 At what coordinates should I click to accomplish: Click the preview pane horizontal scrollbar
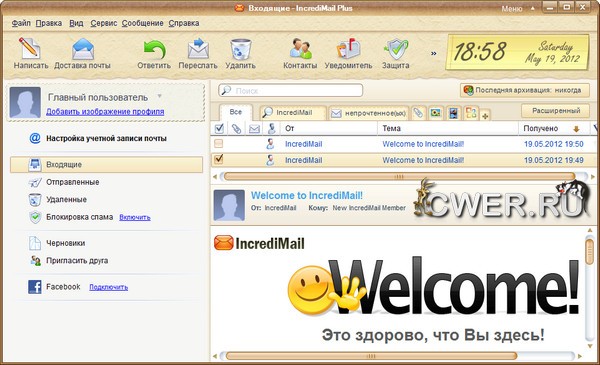[371, 356]
